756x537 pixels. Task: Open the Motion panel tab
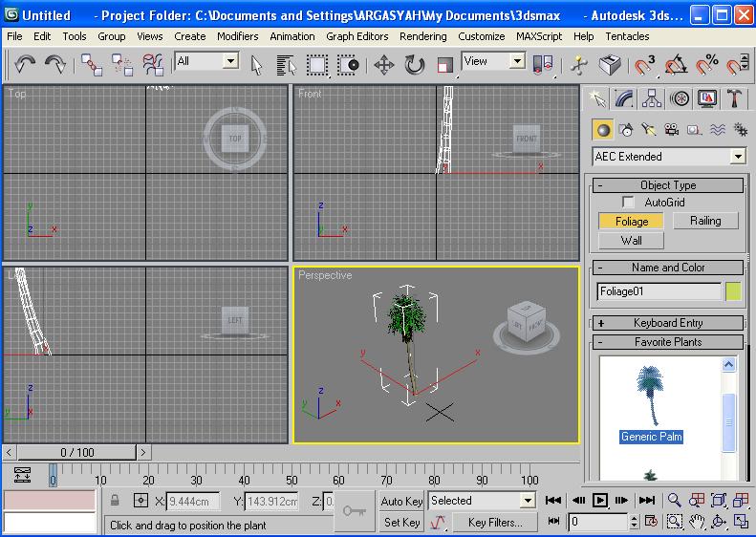[x=680, y=98]
